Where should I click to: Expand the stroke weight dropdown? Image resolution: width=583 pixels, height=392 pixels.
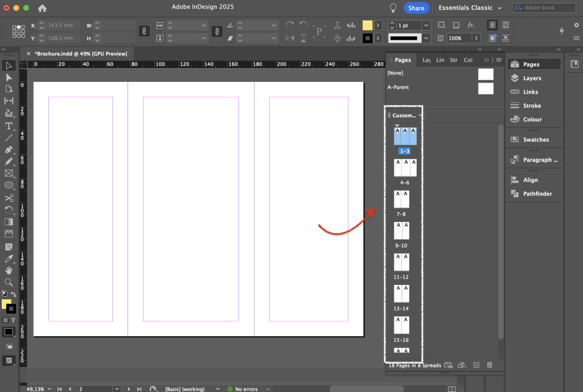pos(426,25)
